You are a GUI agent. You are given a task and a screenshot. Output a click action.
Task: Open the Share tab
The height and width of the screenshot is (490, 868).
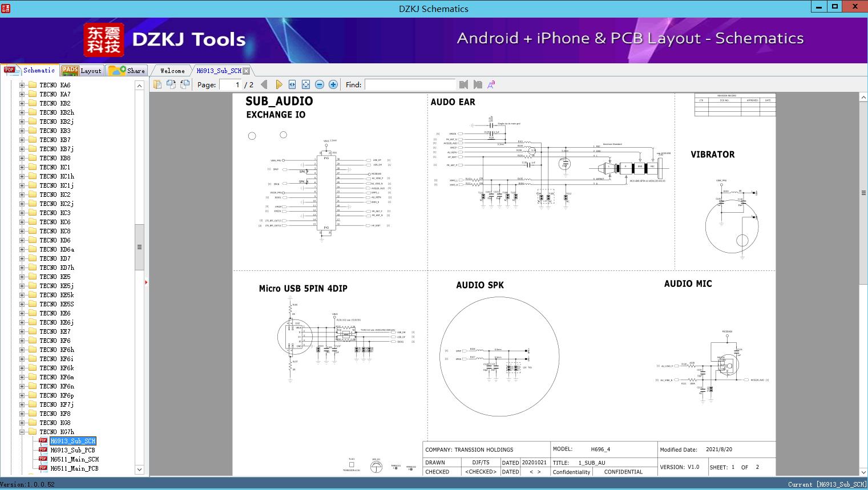coord(127,70)
